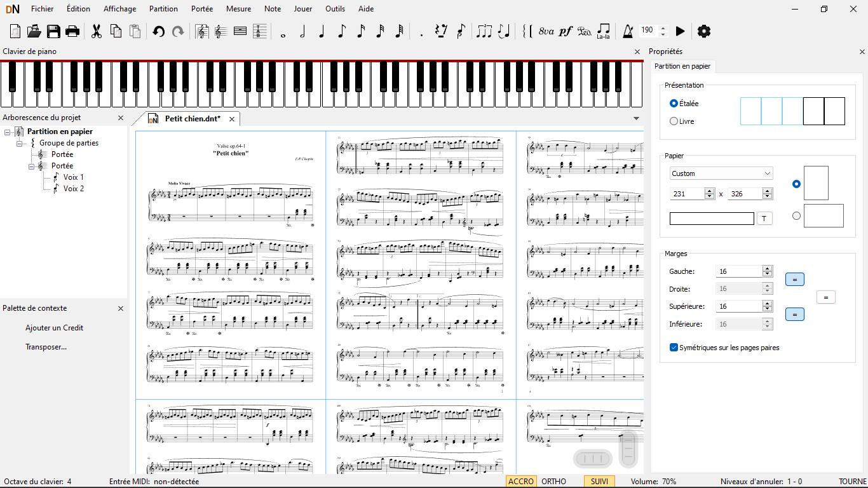Toggle the metronome icon
The width and height of the screenshot is (868, 488).
coord(628,31)
